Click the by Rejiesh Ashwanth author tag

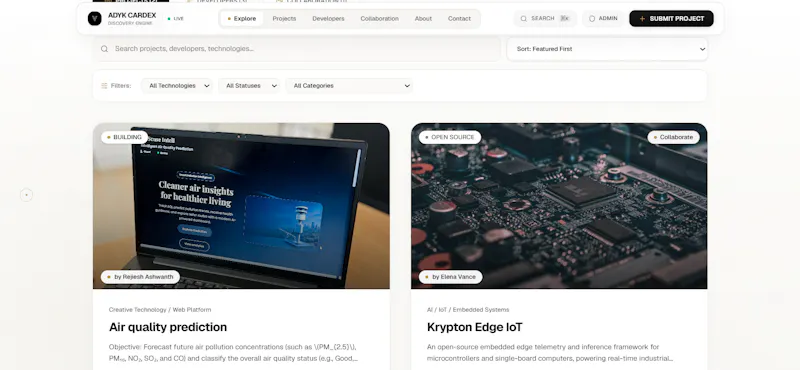(x=140, y=277)
